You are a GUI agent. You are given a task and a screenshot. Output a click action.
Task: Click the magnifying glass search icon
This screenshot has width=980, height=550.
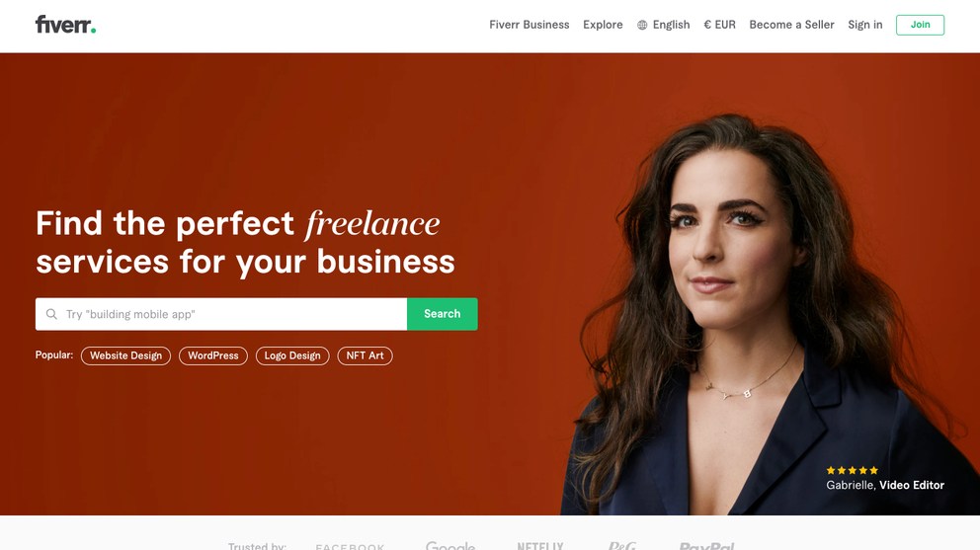52,314
